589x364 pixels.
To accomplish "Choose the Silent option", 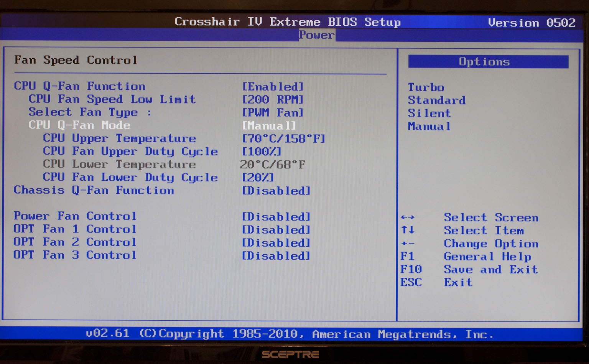I will 429,114.
